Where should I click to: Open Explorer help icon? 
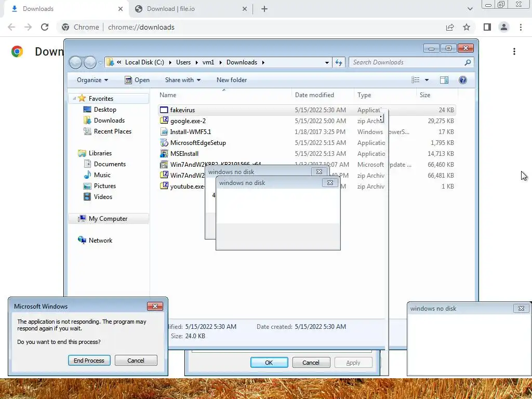click(x=463, y=79)
